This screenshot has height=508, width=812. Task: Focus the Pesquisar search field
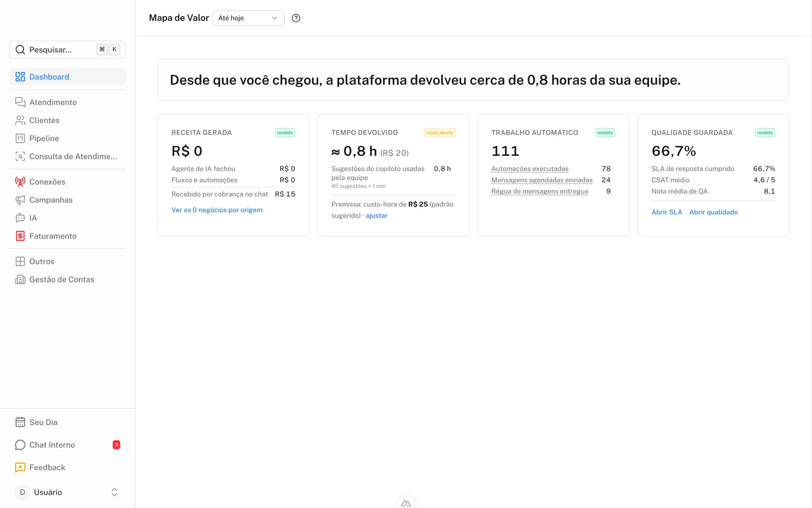tap(67, 50)
